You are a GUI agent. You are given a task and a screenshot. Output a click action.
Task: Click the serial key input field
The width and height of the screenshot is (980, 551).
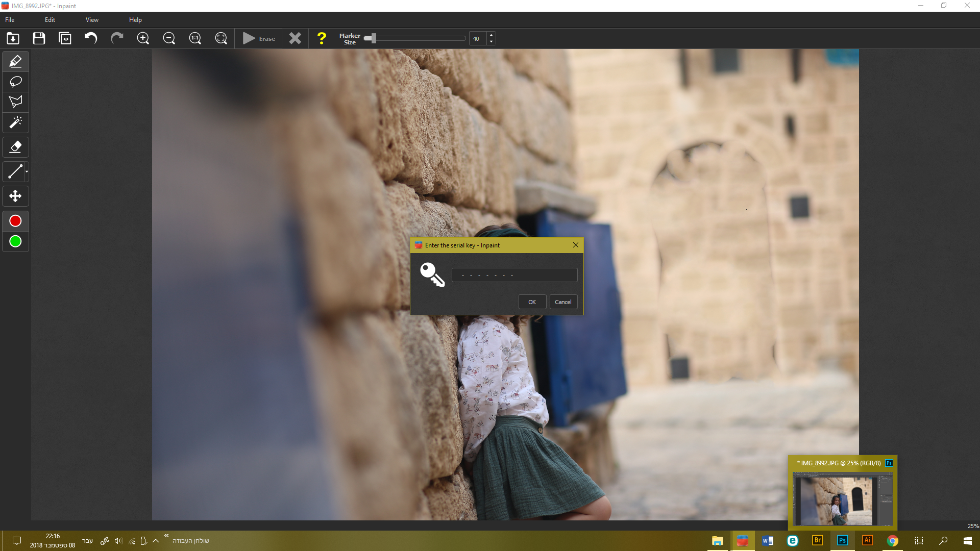514,275
